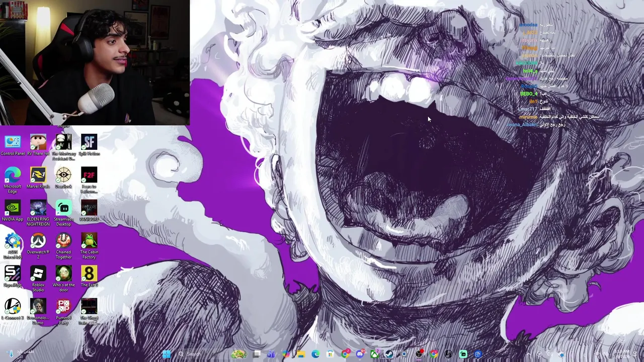Open Streamlabs Desktop shortcut icon
Image resolution: width=644 pixels, height=362 pixels.
click(63, 213)
